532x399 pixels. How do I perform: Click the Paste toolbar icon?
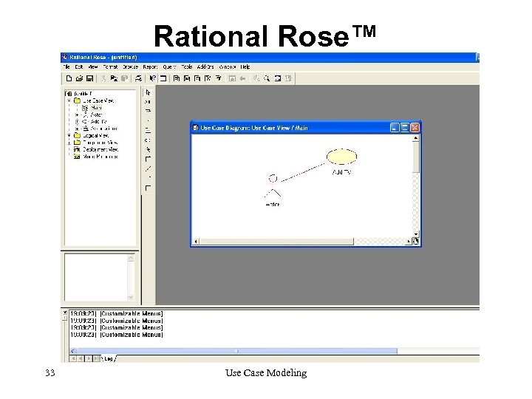coord(125,78)
